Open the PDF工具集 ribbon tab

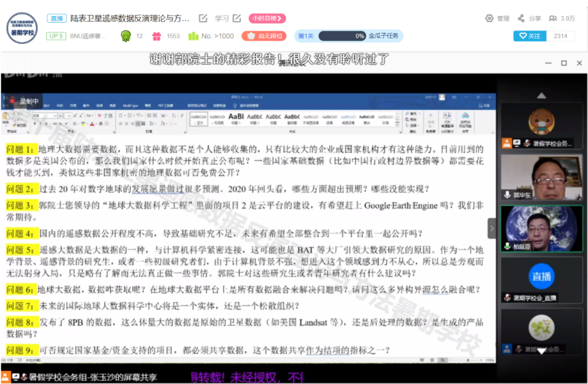pos(165,106)
